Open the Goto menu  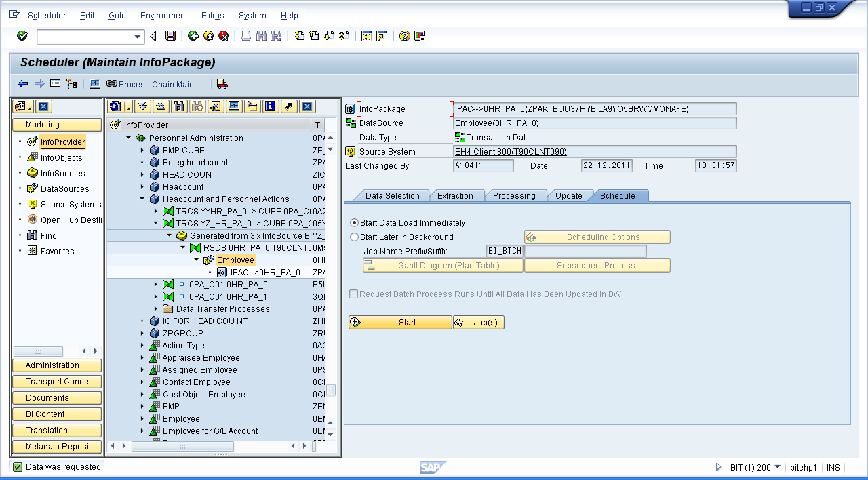[117, 15]
